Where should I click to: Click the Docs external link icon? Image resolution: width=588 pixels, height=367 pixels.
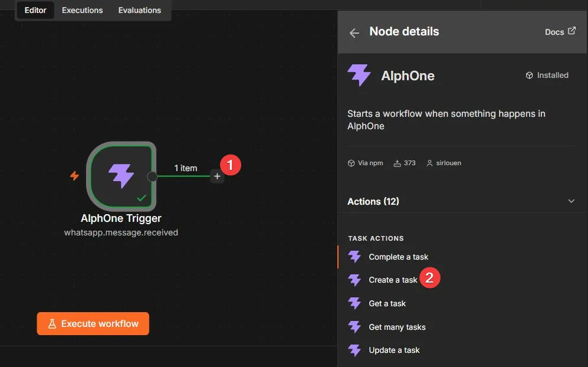click(571, 31)
